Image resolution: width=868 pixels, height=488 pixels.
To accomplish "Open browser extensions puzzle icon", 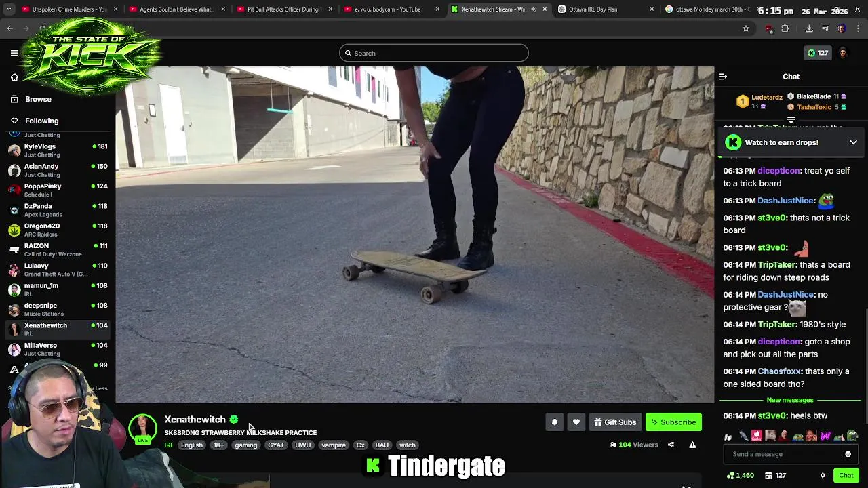I will (x=785, y=28).
